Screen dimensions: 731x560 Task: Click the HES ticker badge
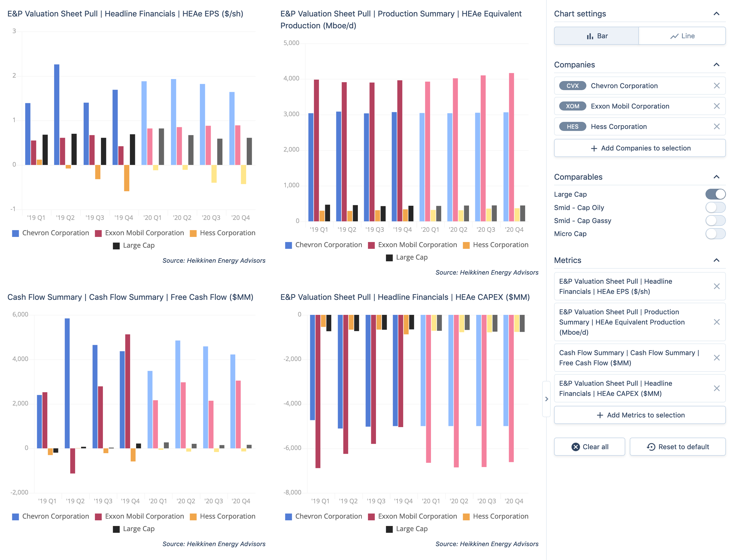pos(572,126)
